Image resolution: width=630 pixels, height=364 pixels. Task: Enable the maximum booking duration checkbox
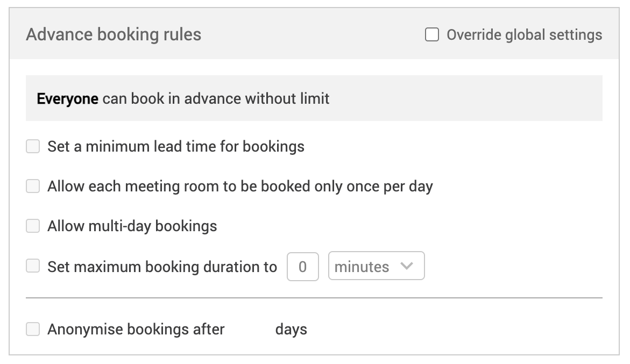[33, 266]
